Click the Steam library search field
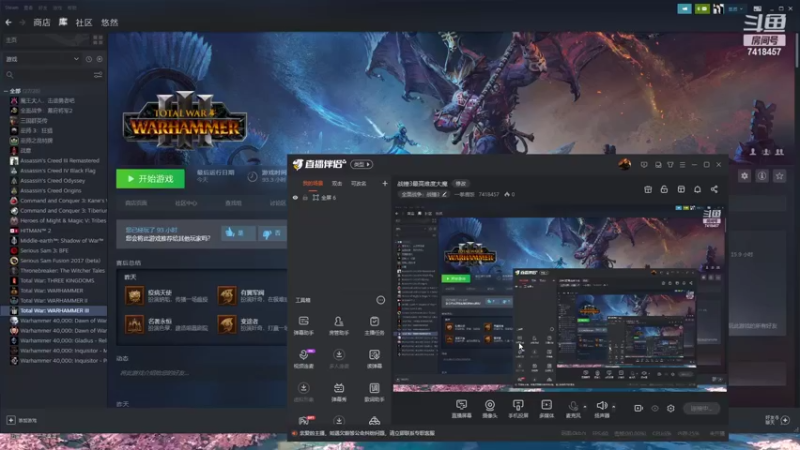The height and width of the screenshot is (450, 800). tap(47, 75)
